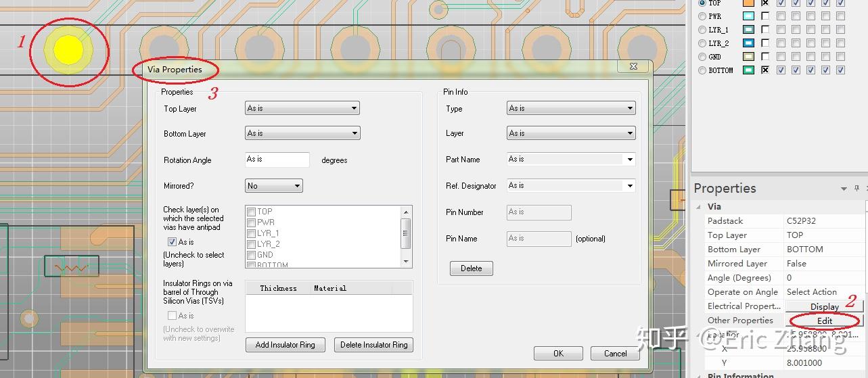Select LYR_1 as the active layer
The image size is (868, 378).
click(x=702, y=30)
